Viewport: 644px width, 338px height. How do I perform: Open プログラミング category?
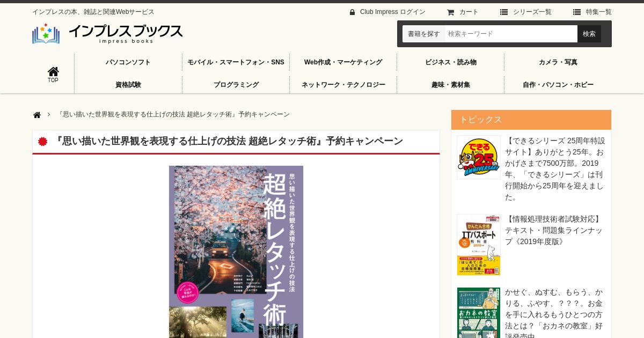point(236,85)
